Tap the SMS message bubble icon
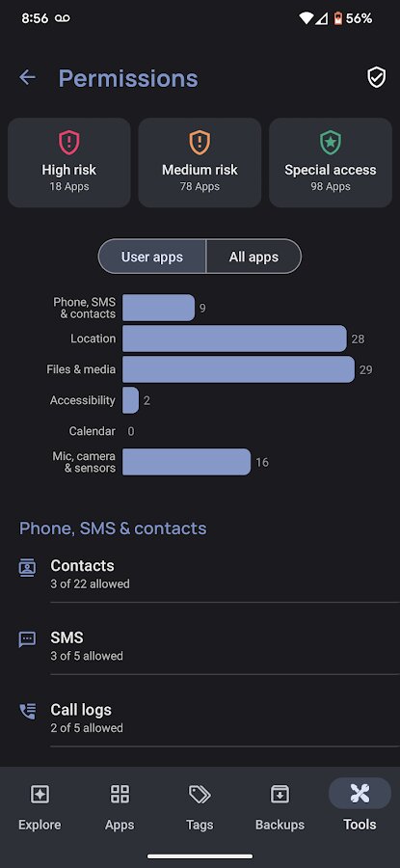400x868 pixels. [27, 639]
